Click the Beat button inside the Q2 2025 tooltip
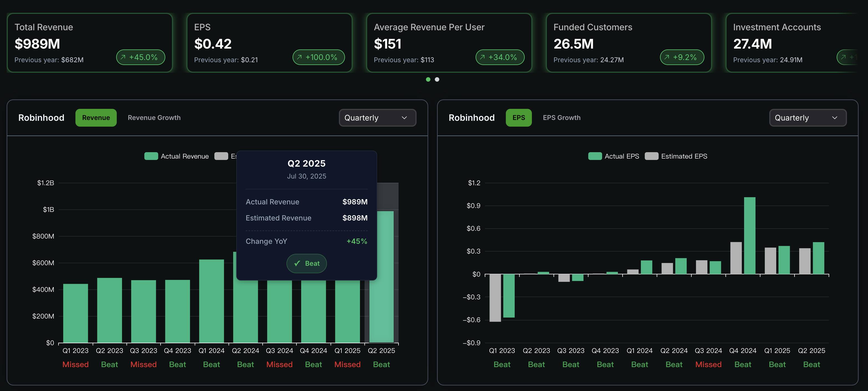The height and width of the screenshot is (391, 868). coord(306,264)
